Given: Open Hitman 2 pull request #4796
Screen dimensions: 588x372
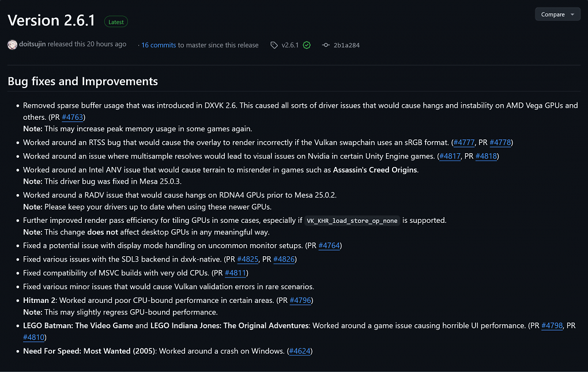Looking at the screenshot, I should point(300,300).
